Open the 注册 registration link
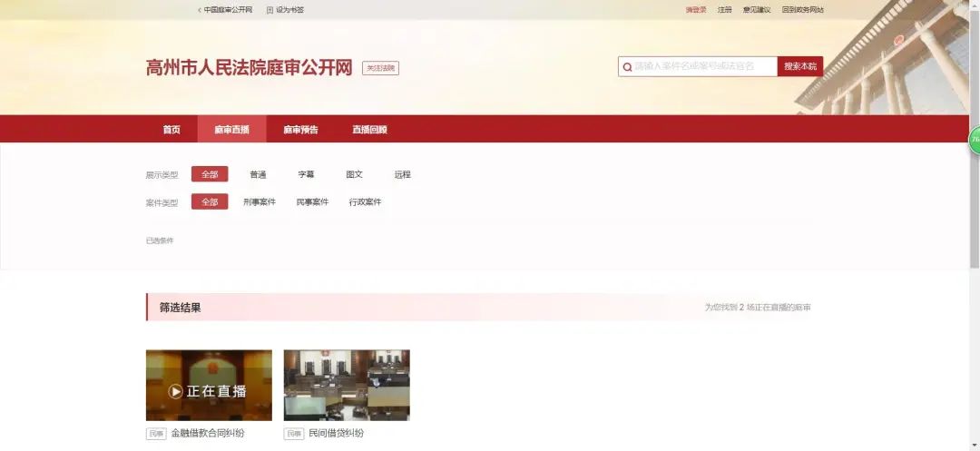 click(x=724, y=10)
